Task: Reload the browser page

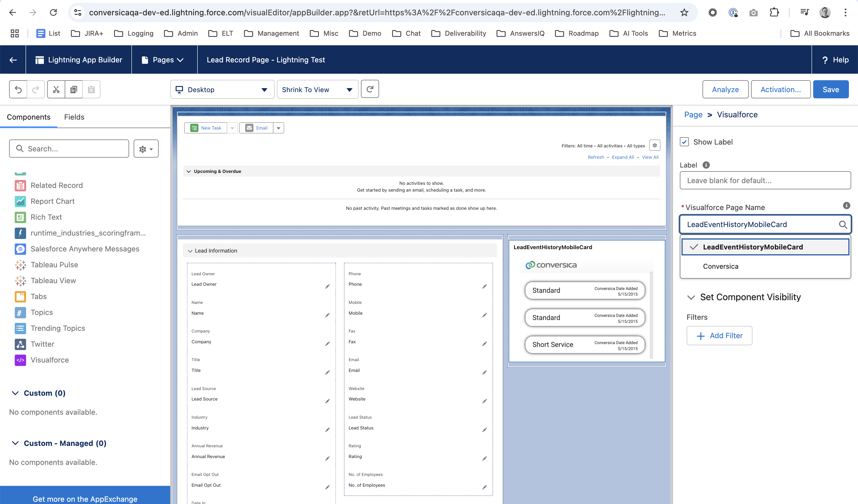Action: pyautogui.click(x=53, y=12)
